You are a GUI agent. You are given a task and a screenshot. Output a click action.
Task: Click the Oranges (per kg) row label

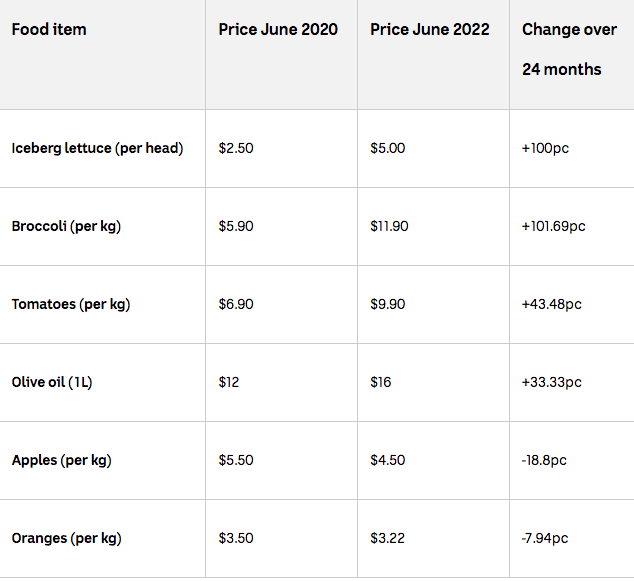click(x=66, y=539)
